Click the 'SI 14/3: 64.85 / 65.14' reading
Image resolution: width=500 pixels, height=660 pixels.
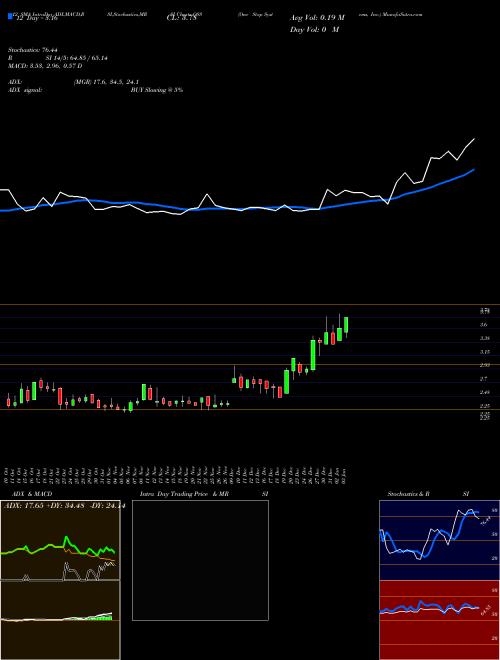coord(77,58)
